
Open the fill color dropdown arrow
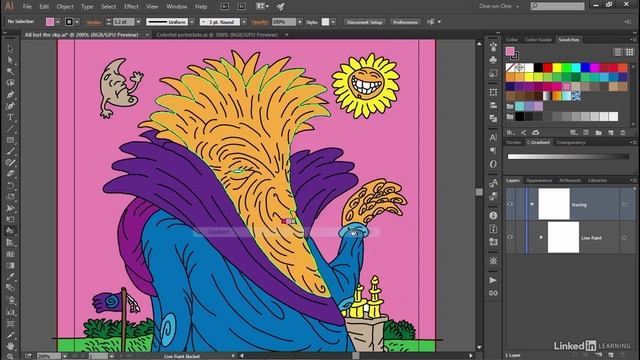(58, 22)
